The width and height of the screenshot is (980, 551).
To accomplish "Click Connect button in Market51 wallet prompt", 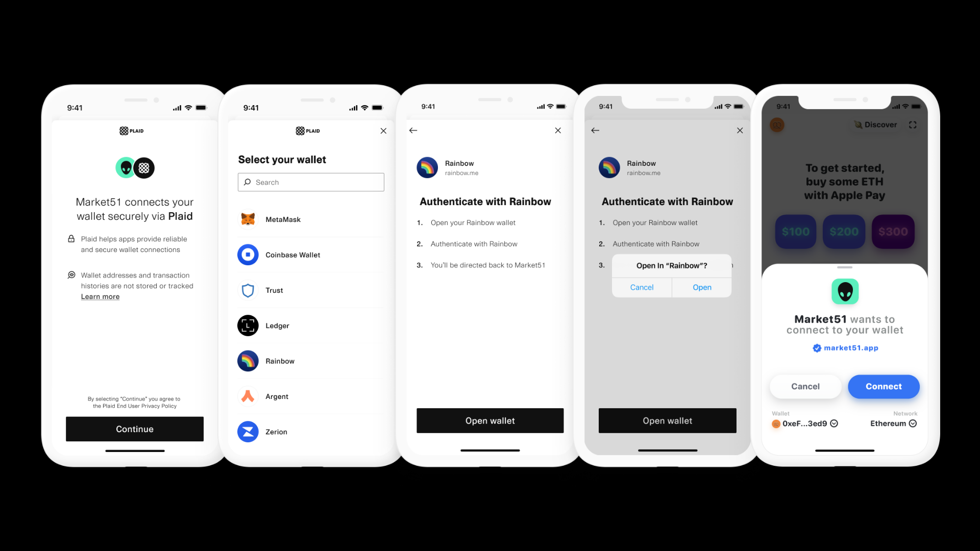I will tap(884, 386).
